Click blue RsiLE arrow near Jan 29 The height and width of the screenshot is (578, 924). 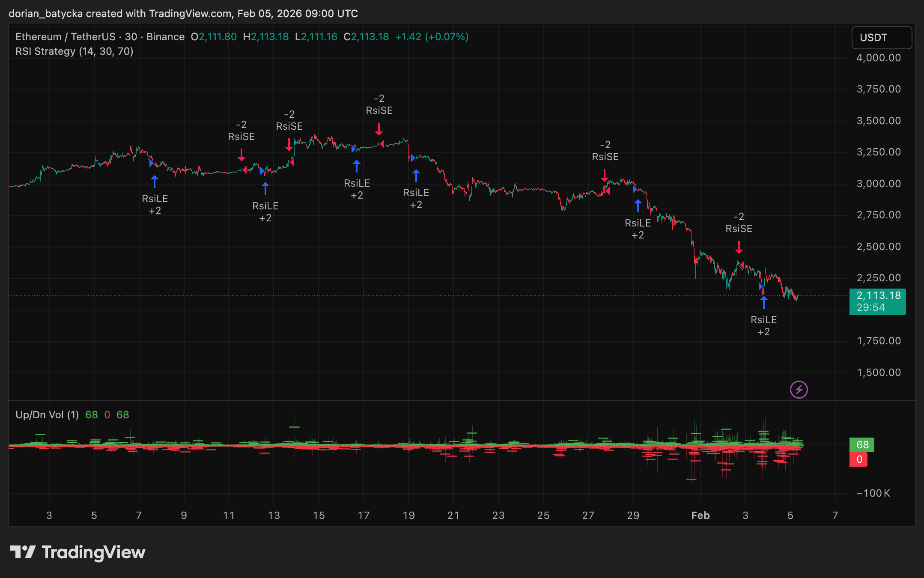[638, 206]
